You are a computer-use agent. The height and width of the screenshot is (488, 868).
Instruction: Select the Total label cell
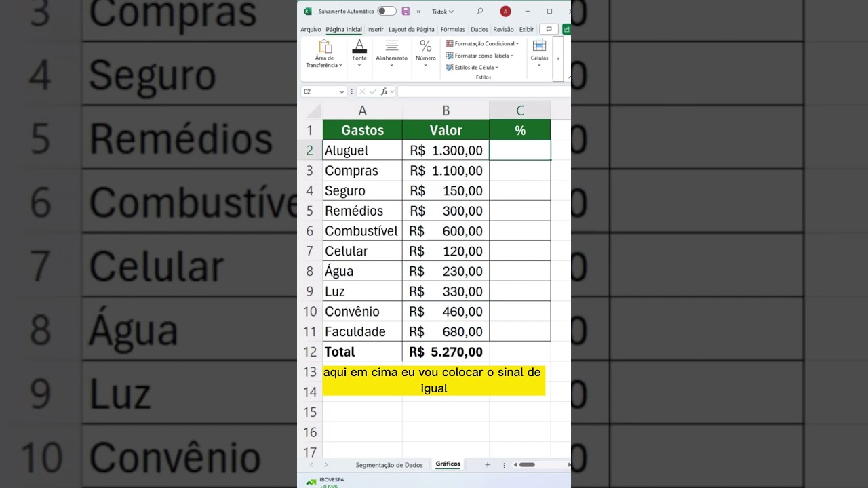pyautogui.click(x=362, y=352)
